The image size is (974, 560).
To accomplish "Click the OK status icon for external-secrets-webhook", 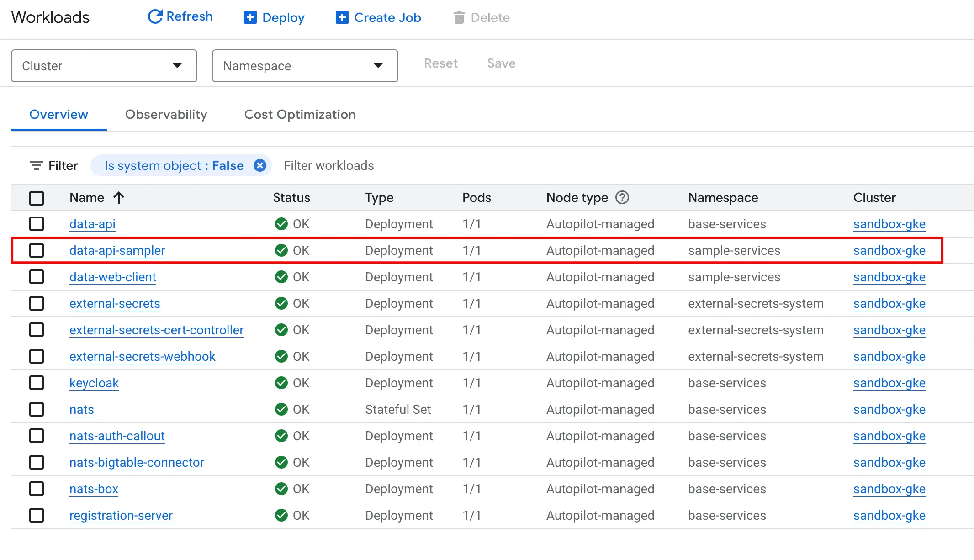I will (x=281, y=356).
